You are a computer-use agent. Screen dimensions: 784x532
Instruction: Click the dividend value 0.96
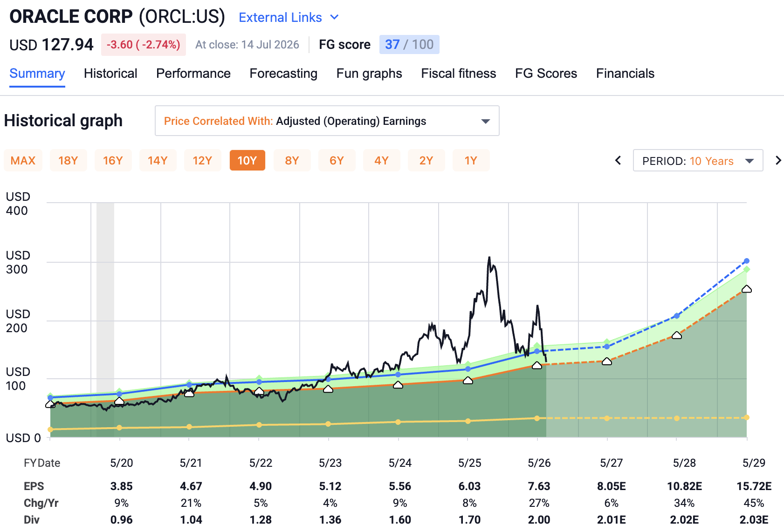(x=122, y=520)
